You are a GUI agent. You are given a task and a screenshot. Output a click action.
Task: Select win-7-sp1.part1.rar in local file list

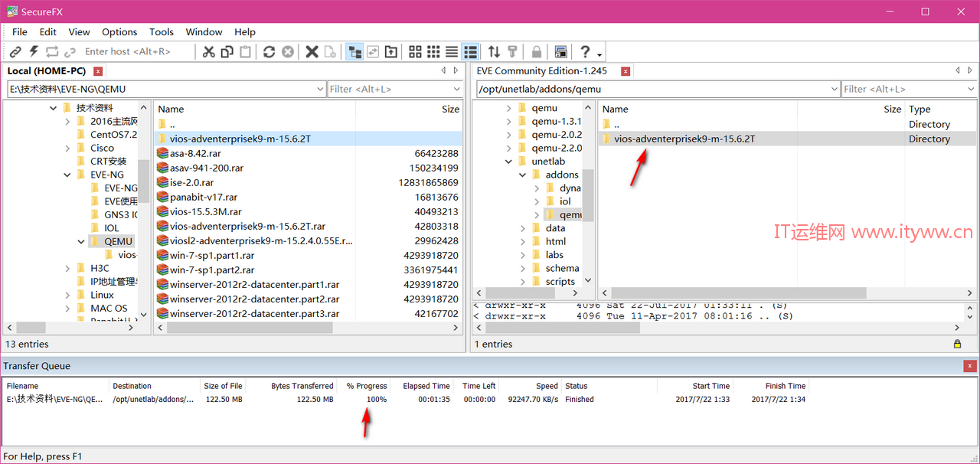309,255
